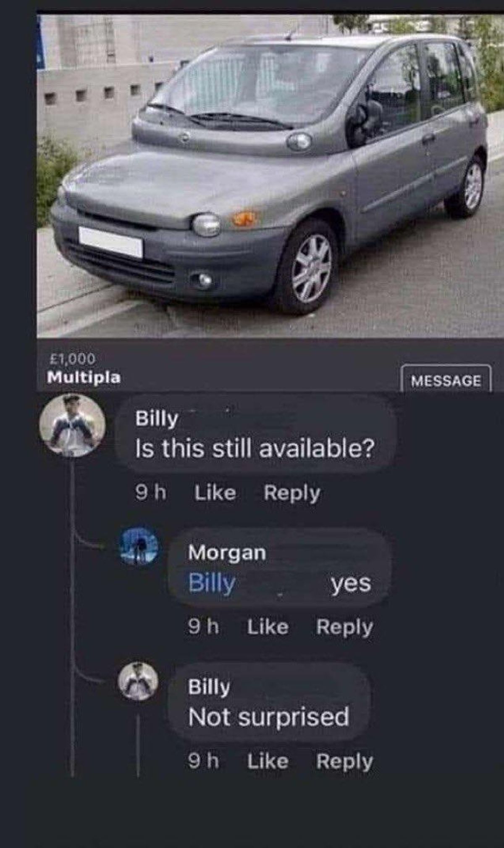Click the £1,000 price label
This screenshot has width=504, height=848.
pyautogui.click(x=72, y=359)
